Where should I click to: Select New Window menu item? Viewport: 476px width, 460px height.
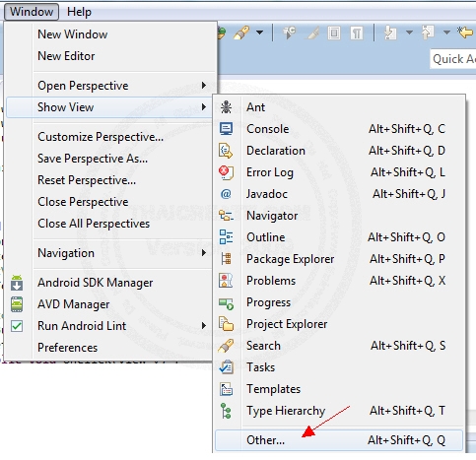pyautogui.click(x=110, y=34)
